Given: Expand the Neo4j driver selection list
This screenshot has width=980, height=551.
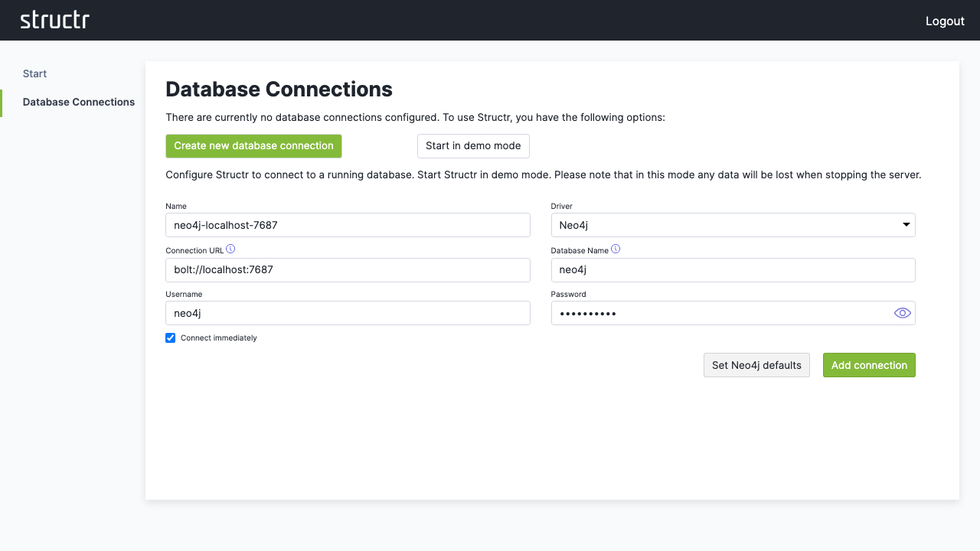Looking at the screenshot, I should pyautogui.click(x=733, y=224).
